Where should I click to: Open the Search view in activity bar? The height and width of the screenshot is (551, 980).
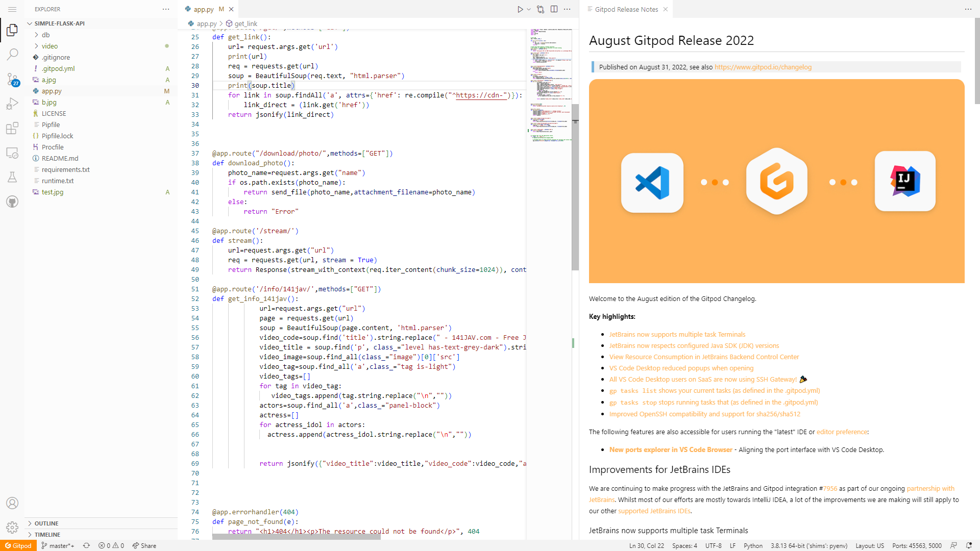12,54
